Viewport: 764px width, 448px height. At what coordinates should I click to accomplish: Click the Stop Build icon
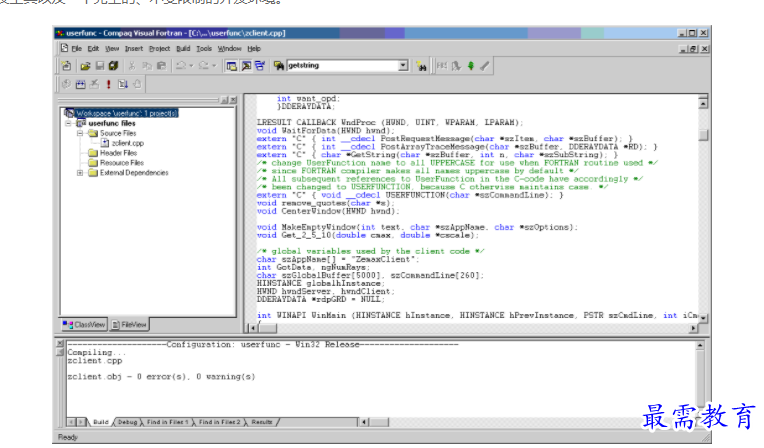[x=95, y=84]
